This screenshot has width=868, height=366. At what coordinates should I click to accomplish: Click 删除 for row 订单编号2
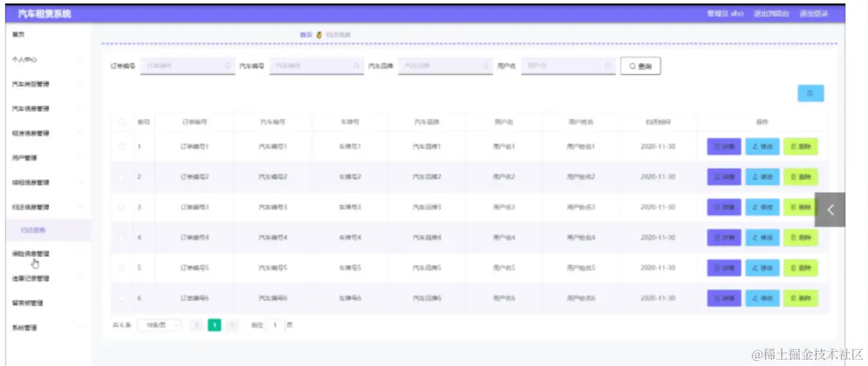pyautogui.click(x=800, y=177)
